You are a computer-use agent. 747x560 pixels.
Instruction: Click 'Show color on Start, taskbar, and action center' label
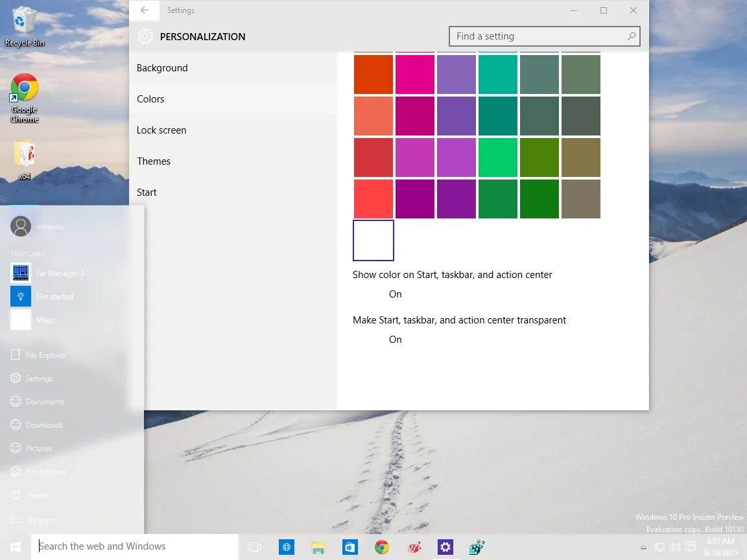tap(452, 275)
